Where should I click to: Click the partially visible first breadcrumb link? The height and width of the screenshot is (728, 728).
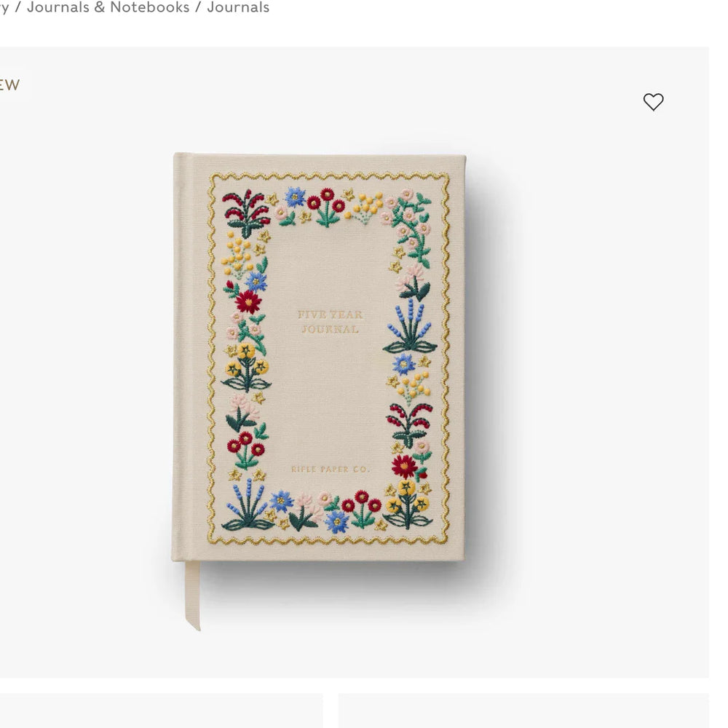[4, 7]
